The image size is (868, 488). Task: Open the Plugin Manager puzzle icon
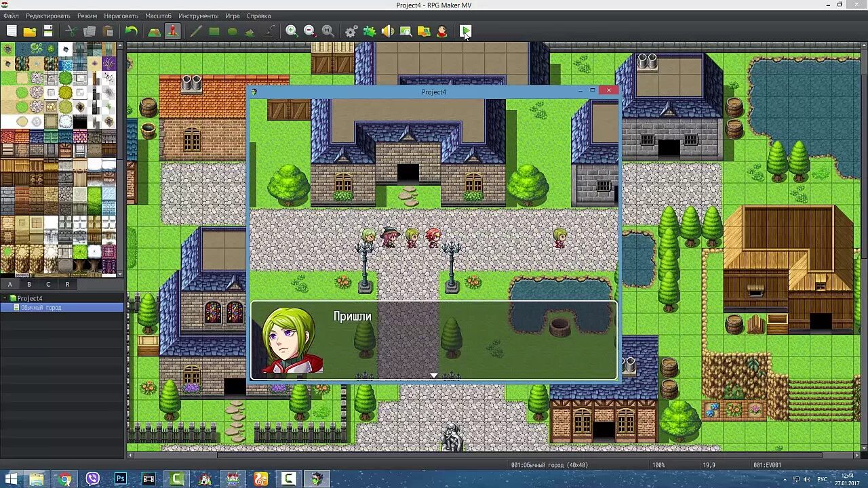point(369,30)
